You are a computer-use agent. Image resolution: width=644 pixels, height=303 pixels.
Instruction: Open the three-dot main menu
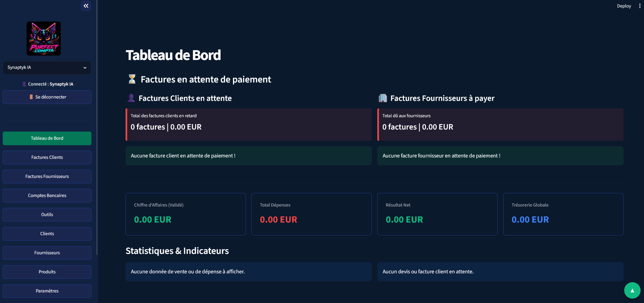pos(640,6)
